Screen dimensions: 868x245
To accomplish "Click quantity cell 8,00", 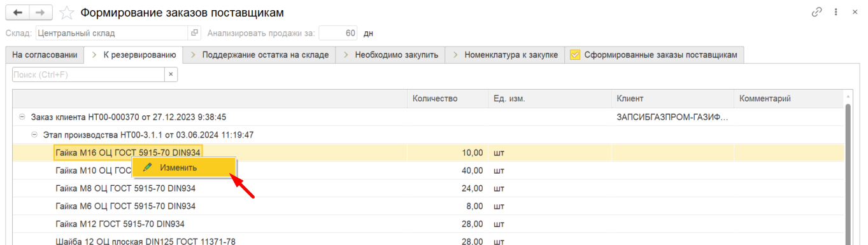I will (448, 206).
